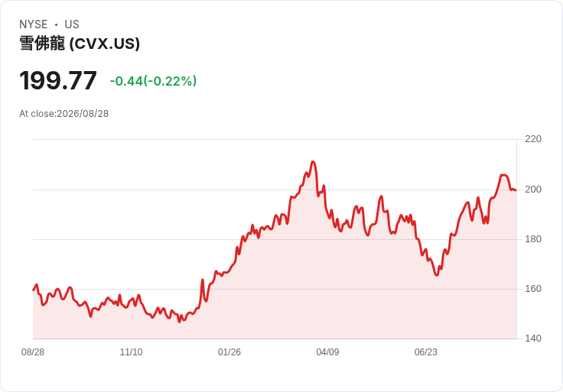Click the 180 price axis label
This screenshot has width=563, height=392.
[x=533, y=239]
